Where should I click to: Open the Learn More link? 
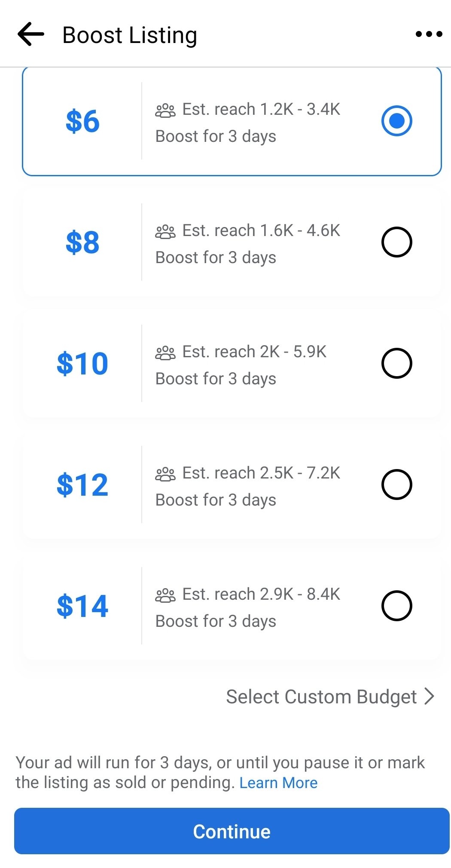tap(278, 783)
